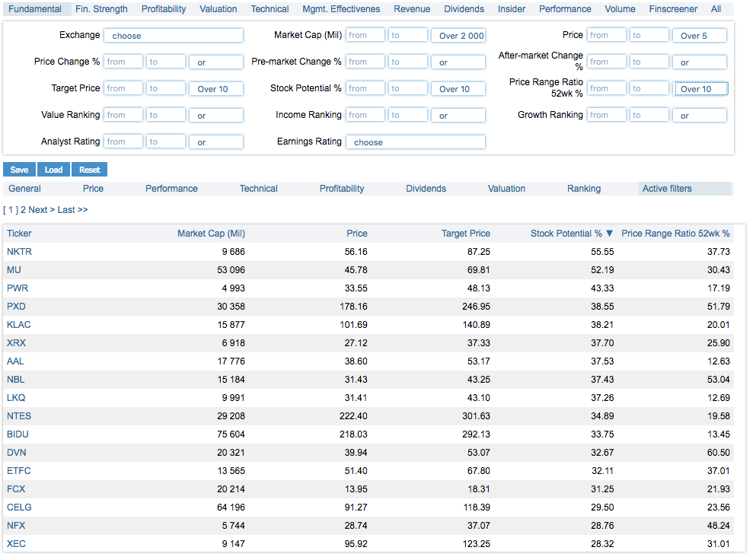Open the AAL ticker link

[15, 361]
